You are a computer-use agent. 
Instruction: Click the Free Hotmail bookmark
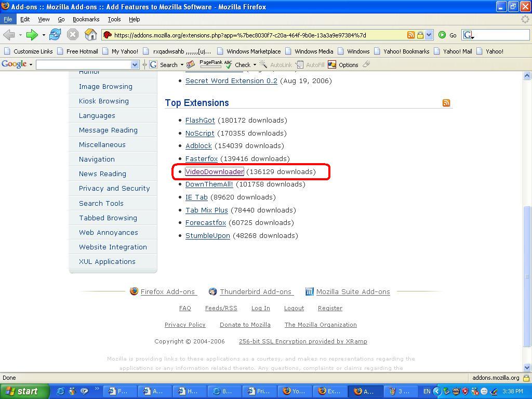[x=78, y=51]
